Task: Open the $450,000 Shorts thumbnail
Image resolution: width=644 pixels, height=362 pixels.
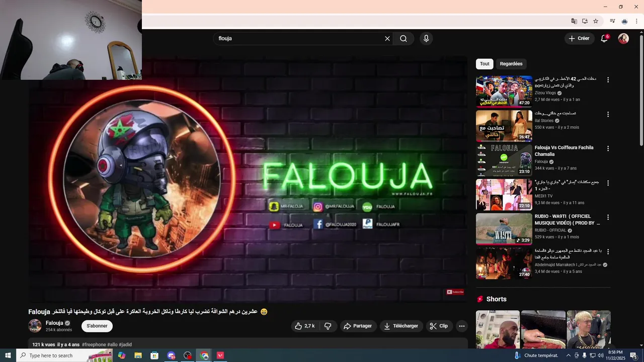Action: click(589, 329)
